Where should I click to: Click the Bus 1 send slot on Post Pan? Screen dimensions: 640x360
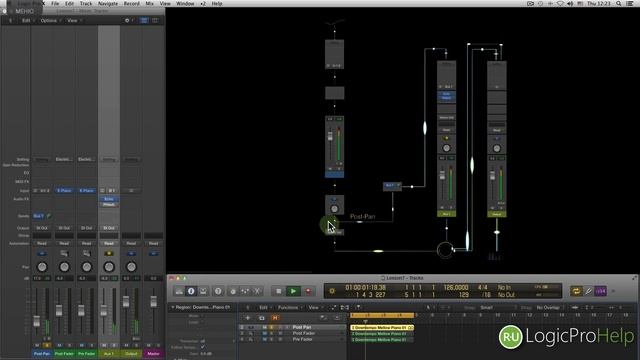(38, 216)
